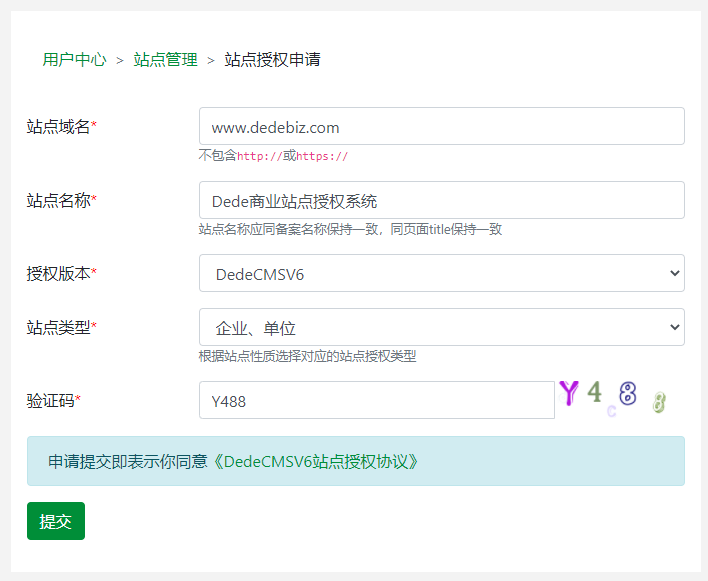
Task: Click the green 提交 button
Action: pos(56,521)
